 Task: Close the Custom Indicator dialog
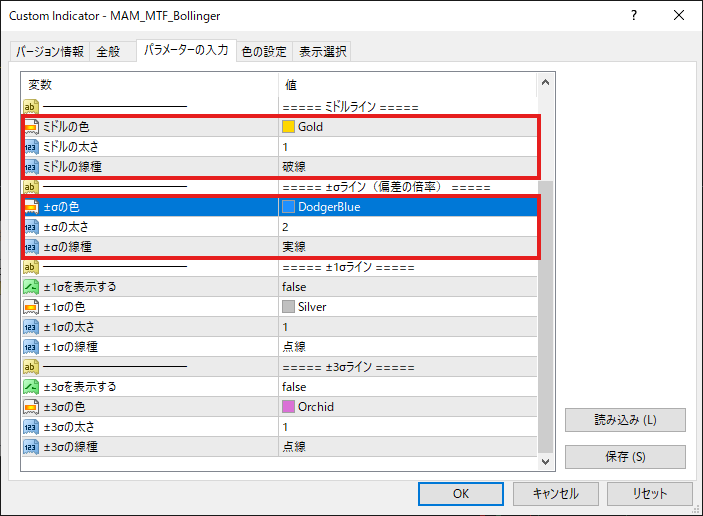pyautogui.click(x=679, y=15)
